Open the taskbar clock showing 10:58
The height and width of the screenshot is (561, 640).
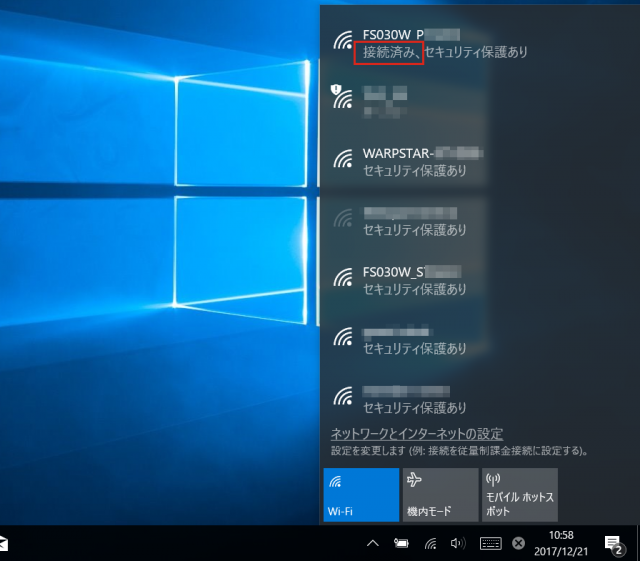561,544
